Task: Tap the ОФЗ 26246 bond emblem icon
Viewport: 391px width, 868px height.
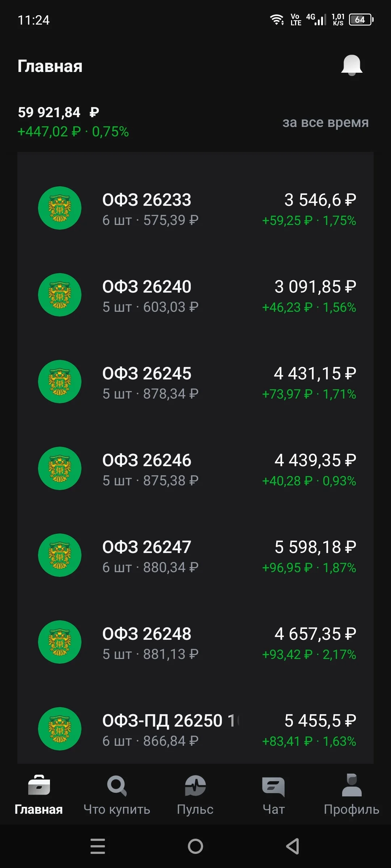Action: click(60, 468)
